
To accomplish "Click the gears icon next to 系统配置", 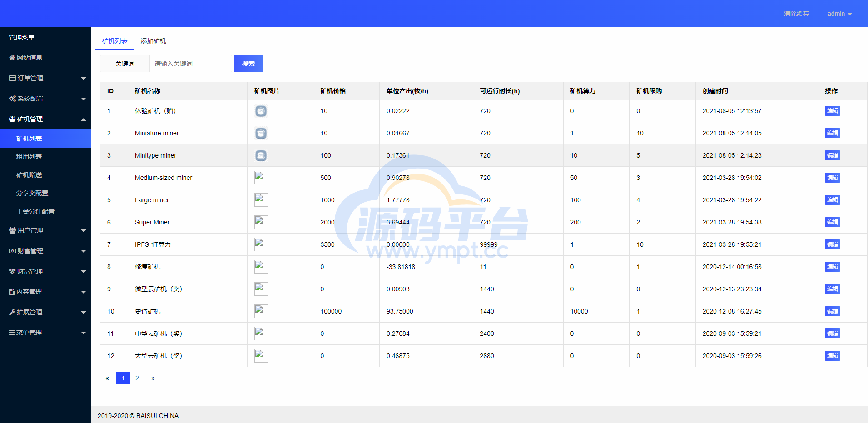I will (13, 99).
